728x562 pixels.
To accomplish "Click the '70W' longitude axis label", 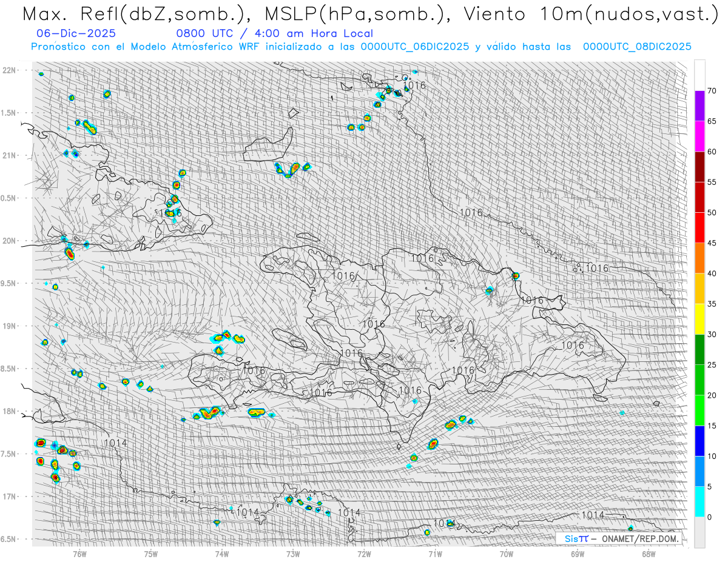I will click(x=506, y=554).
